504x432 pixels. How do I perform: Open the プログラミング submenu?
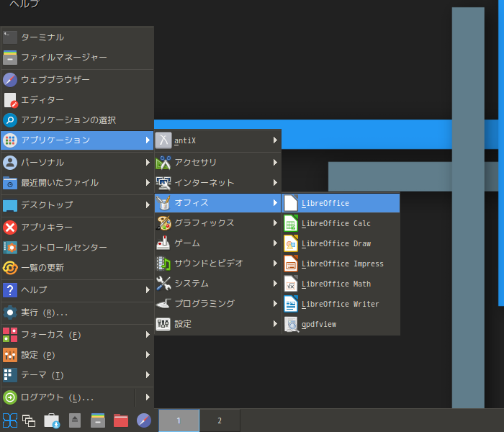(217, 304)
